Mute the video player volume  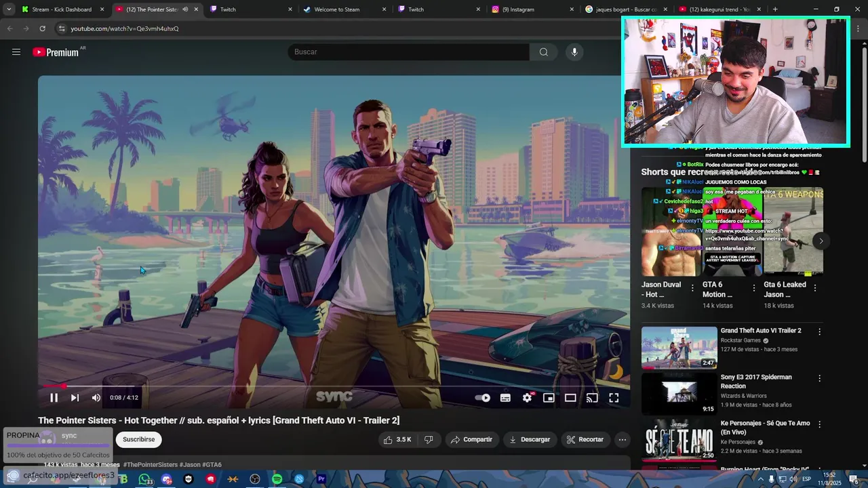(x=96, y=398)
